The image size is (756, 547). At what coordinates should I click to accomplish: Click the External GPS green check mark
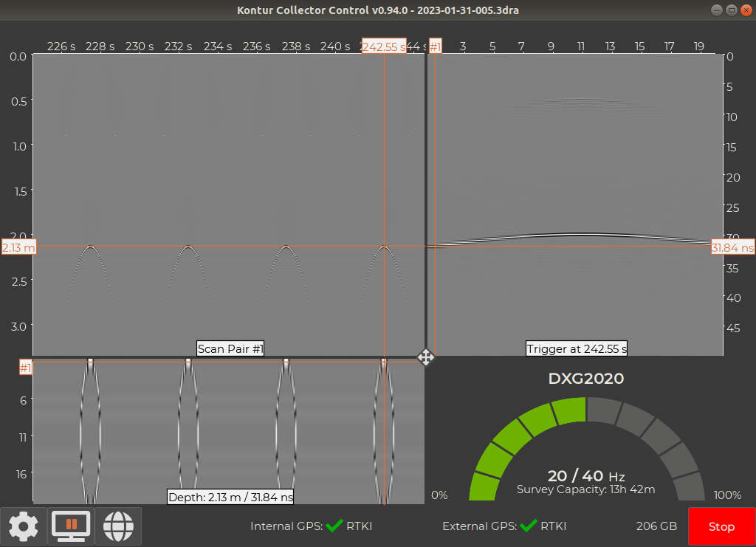[529, 526]
